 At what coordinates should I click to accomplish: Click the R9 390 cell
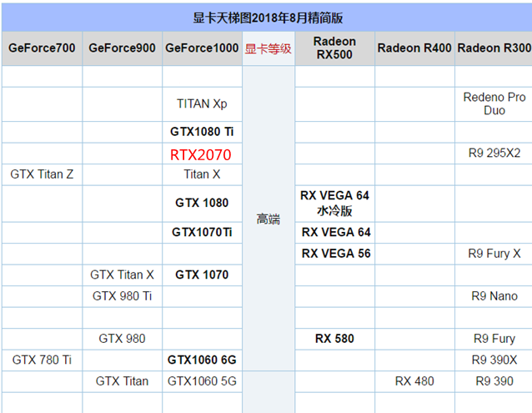click(x=494, y=381)
